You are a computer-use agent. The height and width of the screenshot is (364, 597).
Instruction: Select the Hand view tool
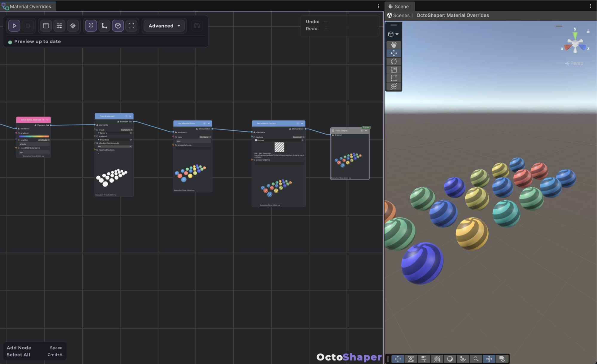coord(394,45)
